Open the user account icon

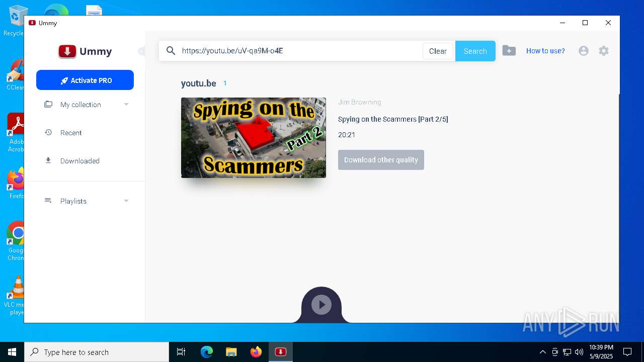584,51
